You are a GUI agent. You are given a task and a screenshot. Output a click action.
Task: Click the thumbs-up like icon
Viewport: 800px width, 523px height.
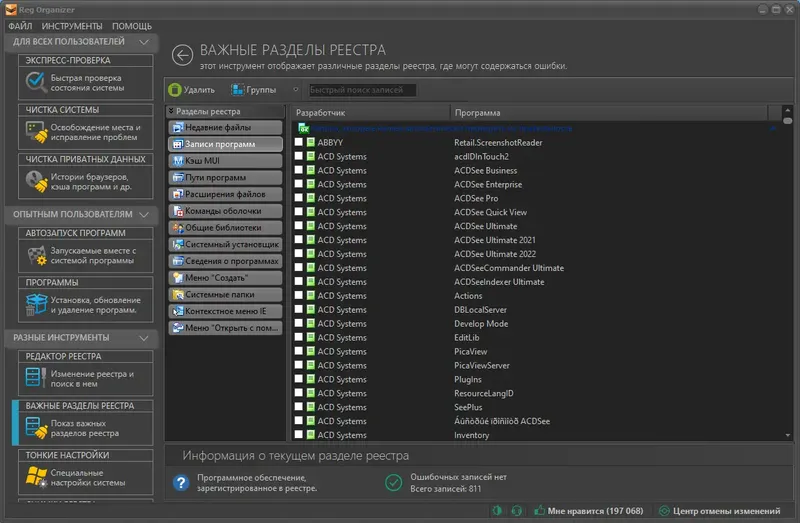tap(539, 510)
